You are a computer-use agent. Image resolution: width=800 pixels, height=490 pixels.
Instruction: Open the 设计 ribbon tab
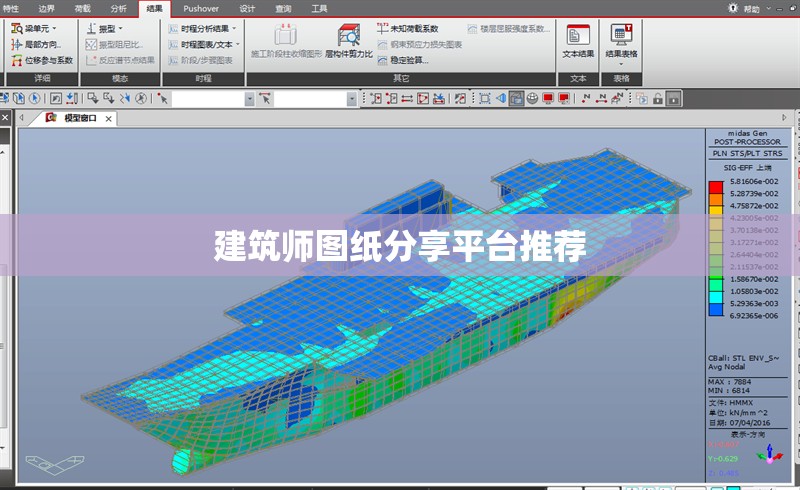pyautogui.click(x=247, y=8)
